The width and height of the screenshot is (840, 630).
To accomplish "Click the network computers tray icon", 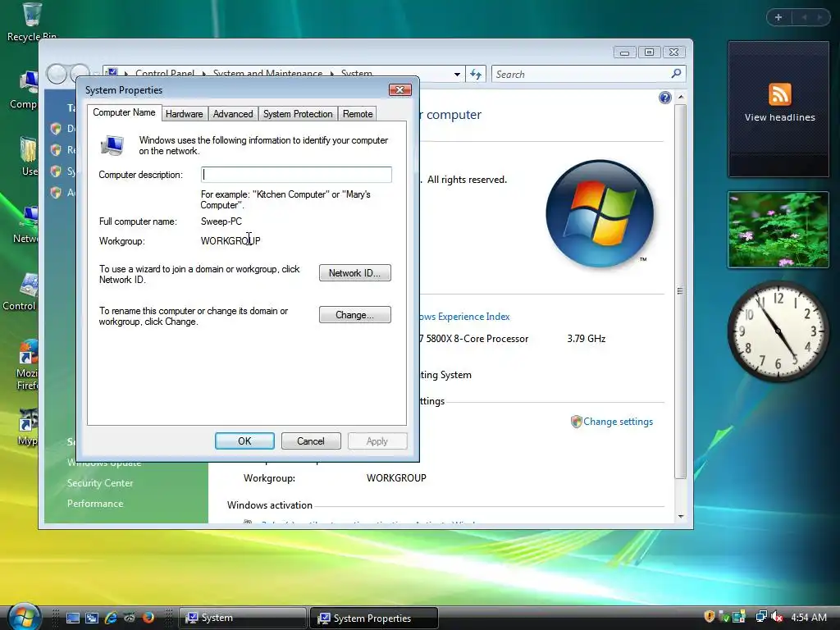I will [760, 617].
